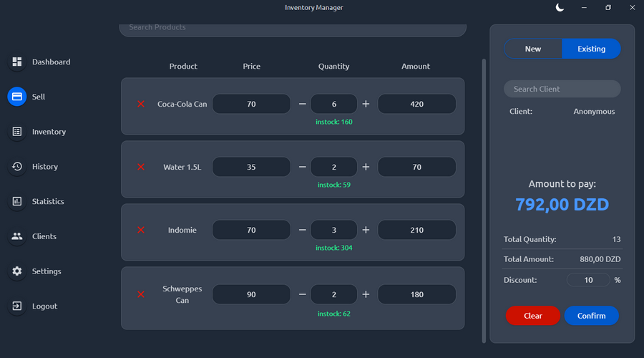644x358 pixels.
Task: Edit Schweppes Can price field
Action: click(x=251, y=294)
